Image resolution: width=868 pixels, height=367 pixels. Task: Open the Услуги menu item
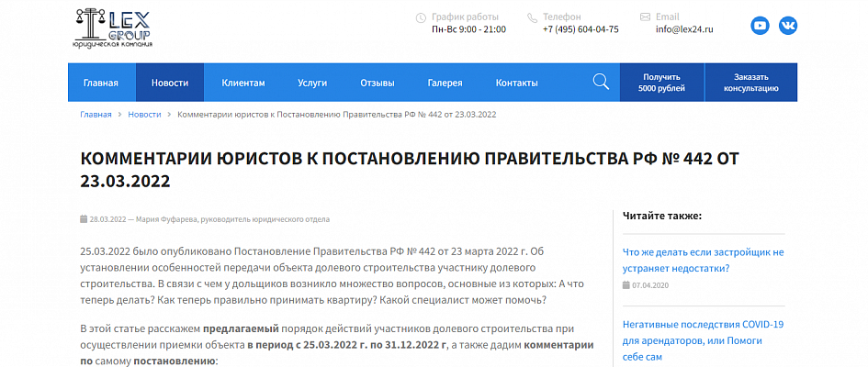pos(312,83)
